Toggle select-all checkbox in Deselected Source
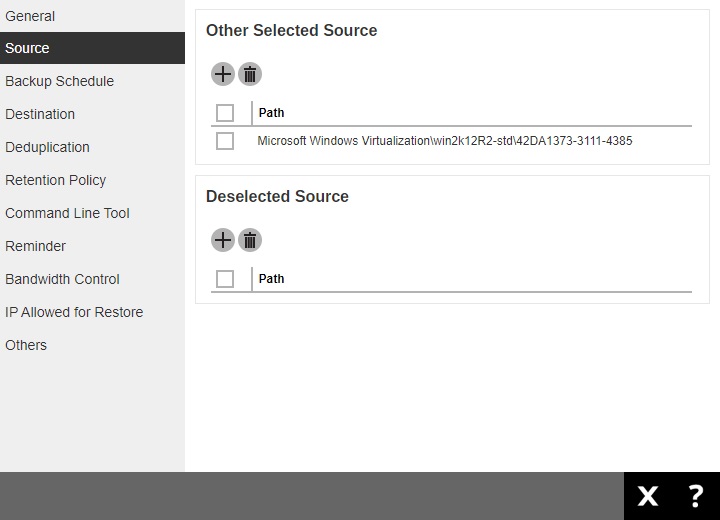Viewport: 720px width, 520px height. coord(225,279)
